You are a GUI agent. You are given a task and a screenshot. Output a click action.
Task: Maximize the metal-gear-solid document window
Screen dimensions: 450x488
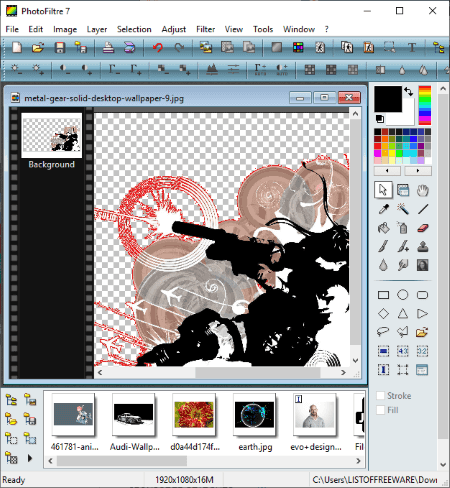324,98
